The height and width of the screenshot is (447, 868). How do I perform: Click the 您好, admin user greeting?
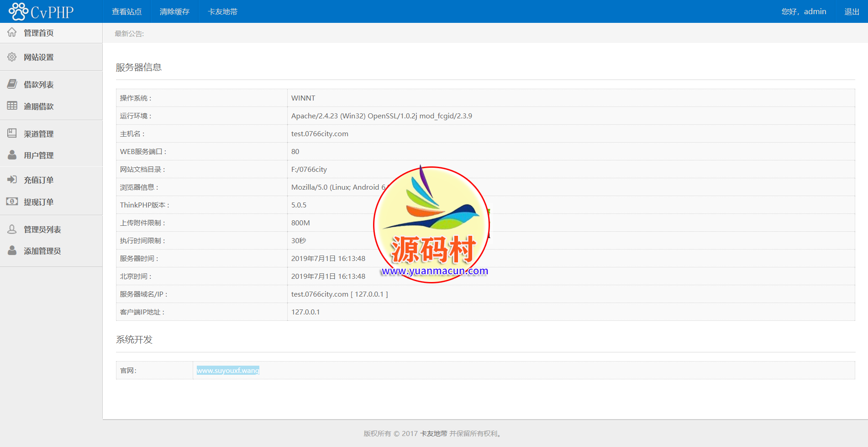804,12
